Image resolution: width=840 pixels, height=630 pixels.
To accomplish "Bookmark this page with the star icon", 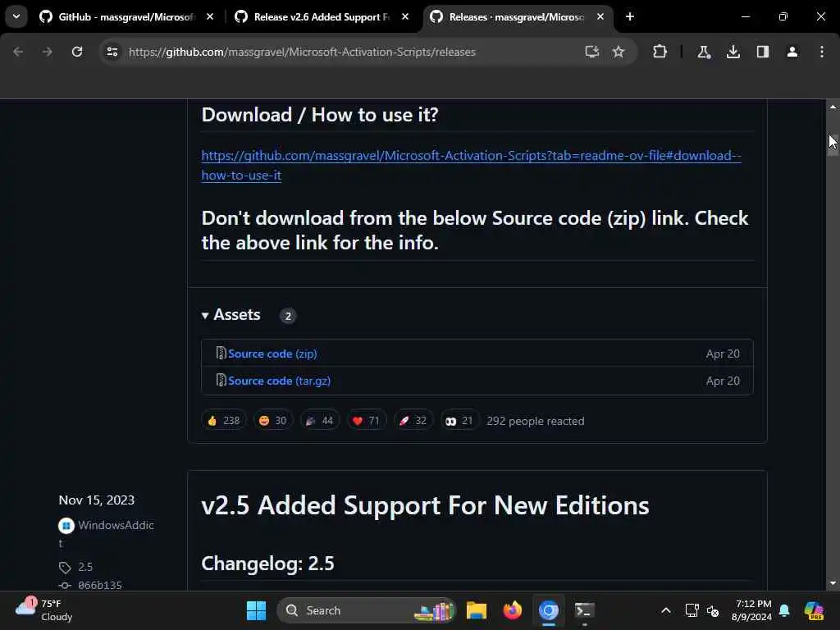I will (619, 52).
